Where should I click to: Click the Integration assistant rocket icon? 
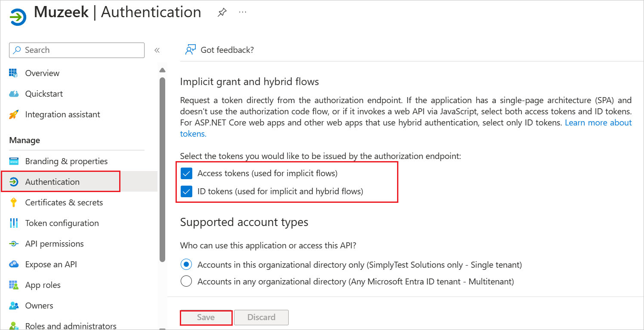coord(14,114)
